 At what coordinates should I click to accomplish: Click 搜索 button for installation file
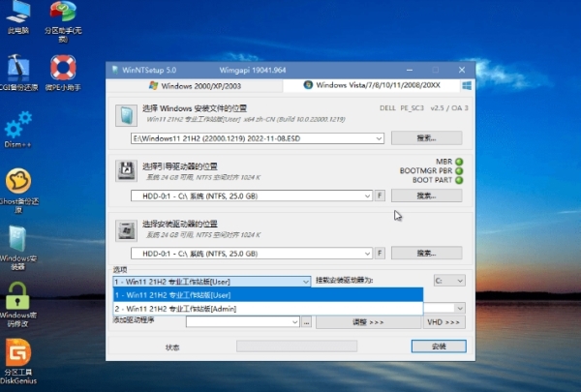click(426, 137)
